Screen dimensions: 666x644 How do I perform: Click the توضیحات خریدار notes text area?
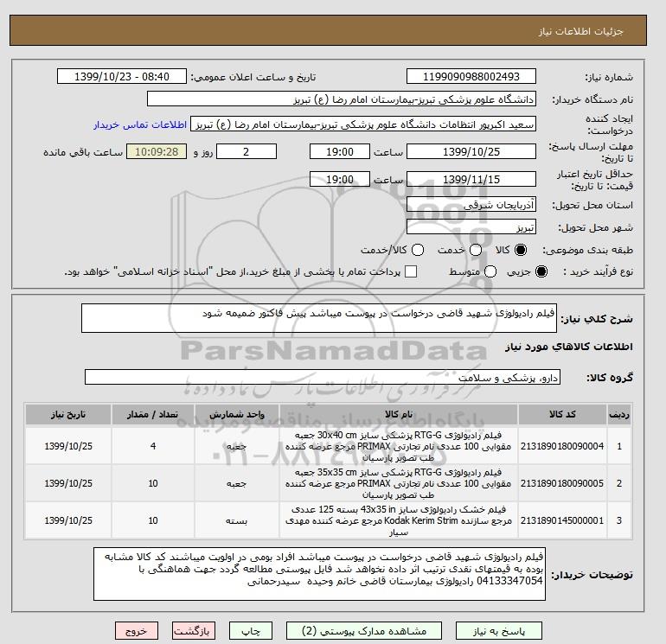click(319, 574)
